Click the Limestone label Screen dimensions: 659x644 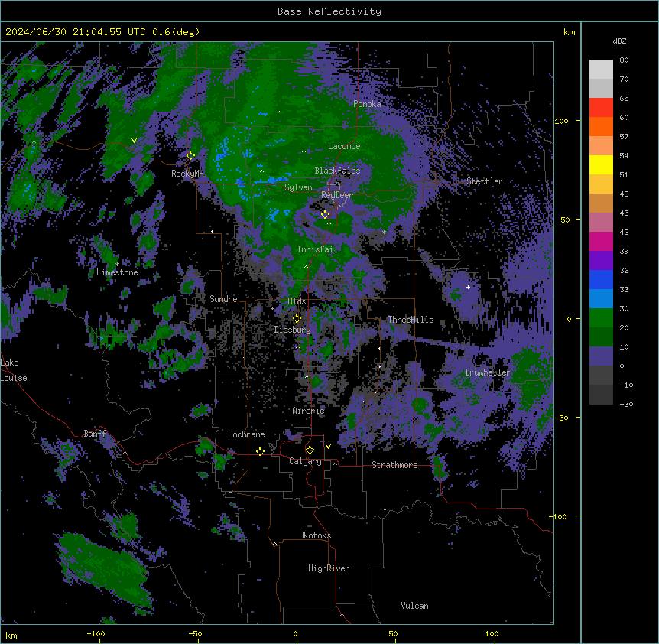click(117, 272)
